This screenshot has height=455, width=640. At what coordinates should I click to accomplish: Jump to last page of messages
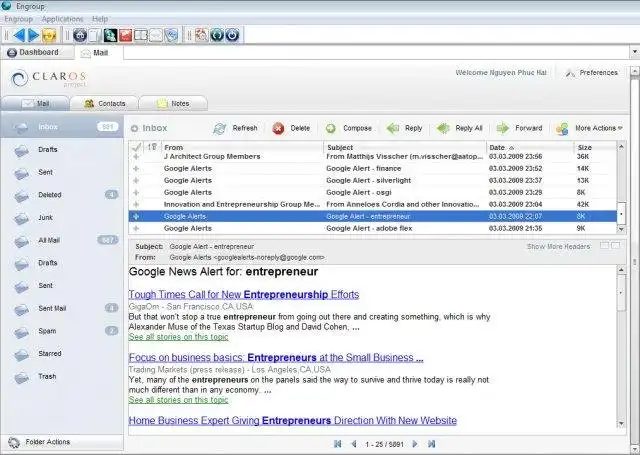point(431,444)
